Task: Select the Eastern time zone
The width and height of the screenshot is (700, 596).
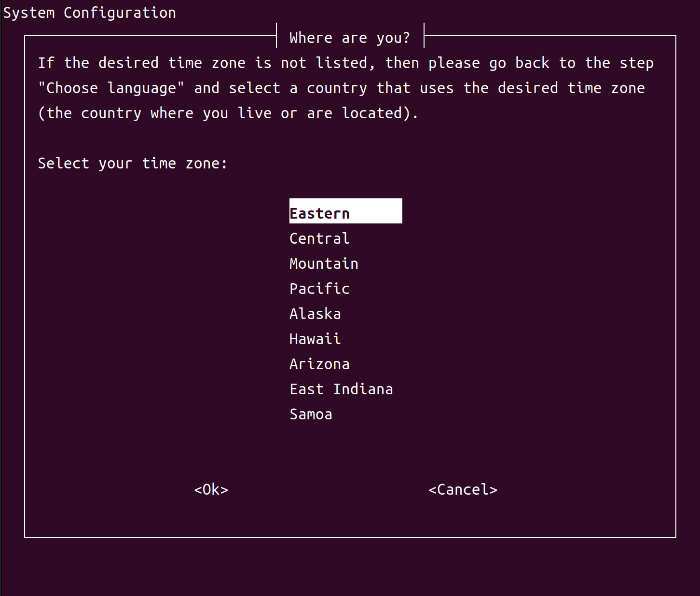Action: (x=320, y=212)
